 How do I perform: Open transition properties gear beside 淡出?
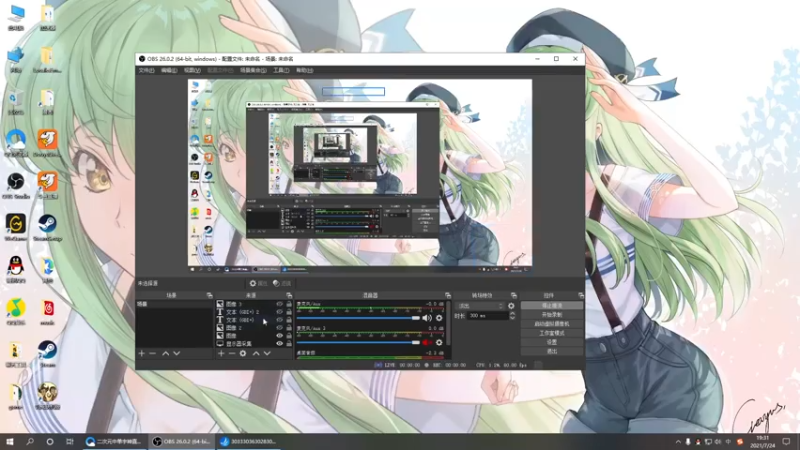(511, 306)
